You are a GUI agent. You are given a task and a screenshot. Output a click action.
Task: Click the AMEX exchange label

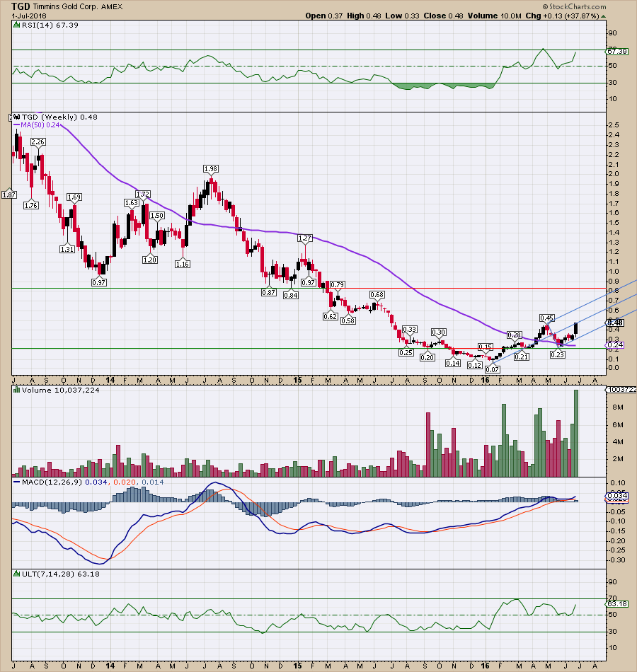pyautogui.click(x=112, y=7)
